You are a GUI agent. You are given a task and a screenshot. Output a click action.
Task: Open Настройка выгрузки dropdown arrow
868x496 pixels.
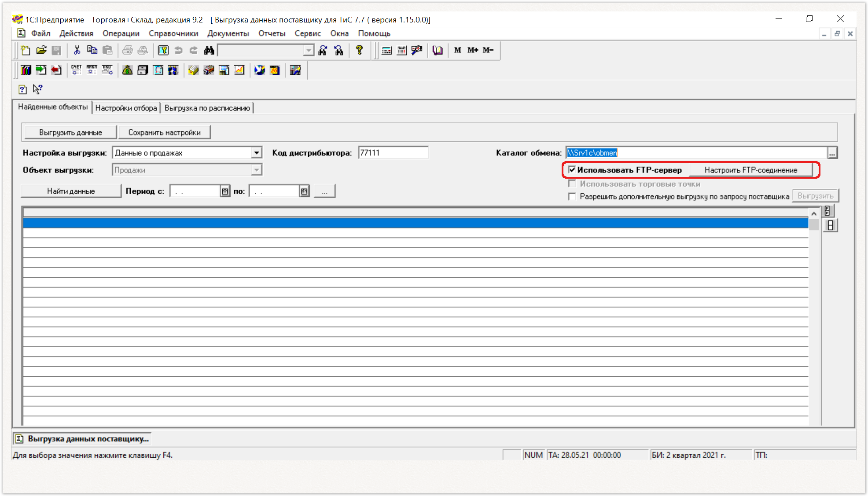256,153
